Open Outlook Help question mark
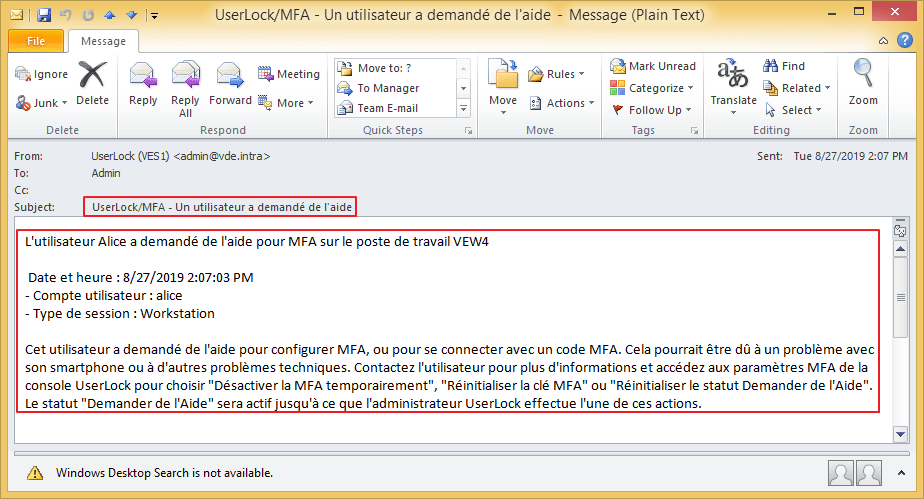This screenshot has width=924, height=499. pos(905,40)
